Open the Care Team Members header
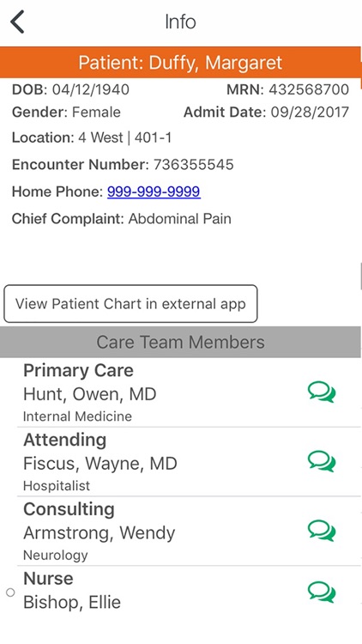The height and width of the screenshot is (644, 362). point(181,342)
